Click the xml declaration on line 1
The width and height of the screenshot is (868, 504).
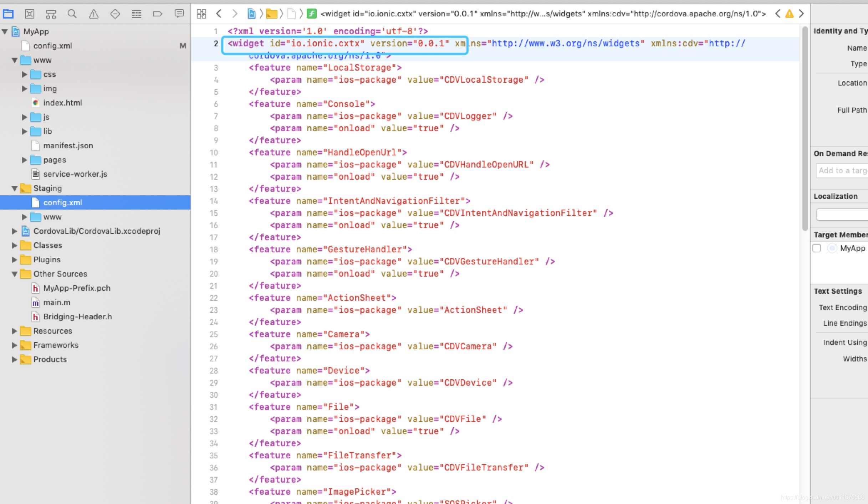tap(328, 31)
